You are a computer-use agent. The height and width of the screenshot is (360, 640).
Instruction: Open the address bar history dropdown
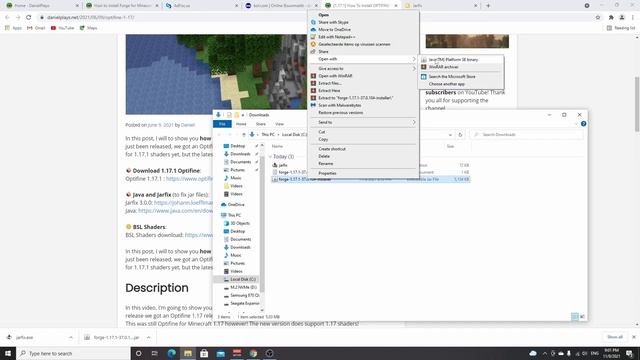pos(450,135)
